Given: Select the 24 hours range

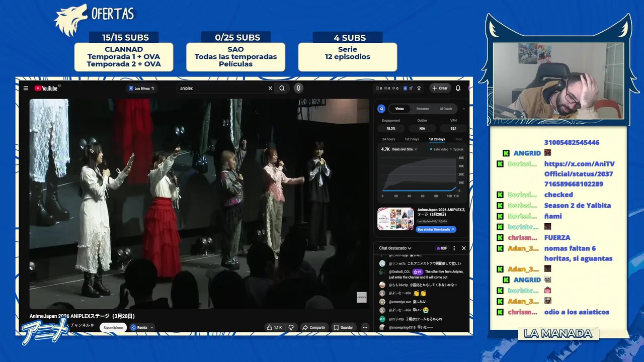Looking at the screenshot, I should click(x=388, y=139).
